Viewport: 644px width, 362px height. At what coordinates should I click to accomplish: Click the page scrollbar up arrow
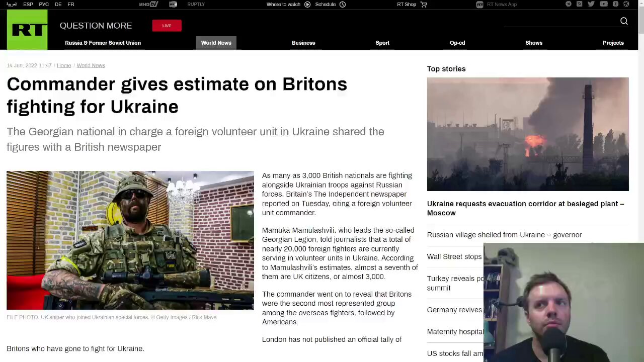tap(640, 3)
